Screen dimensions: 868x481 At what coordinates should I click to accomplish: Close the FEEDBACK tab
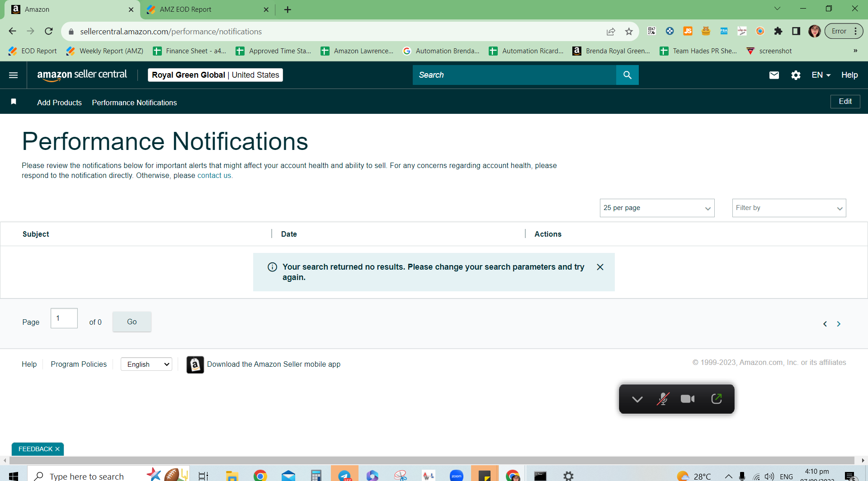tap(57, 449)
